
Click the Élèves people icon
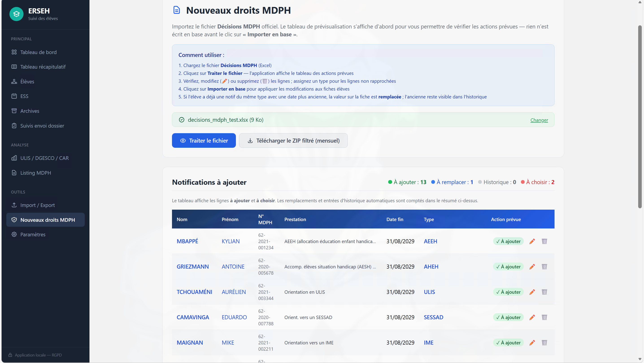point(14,81)
